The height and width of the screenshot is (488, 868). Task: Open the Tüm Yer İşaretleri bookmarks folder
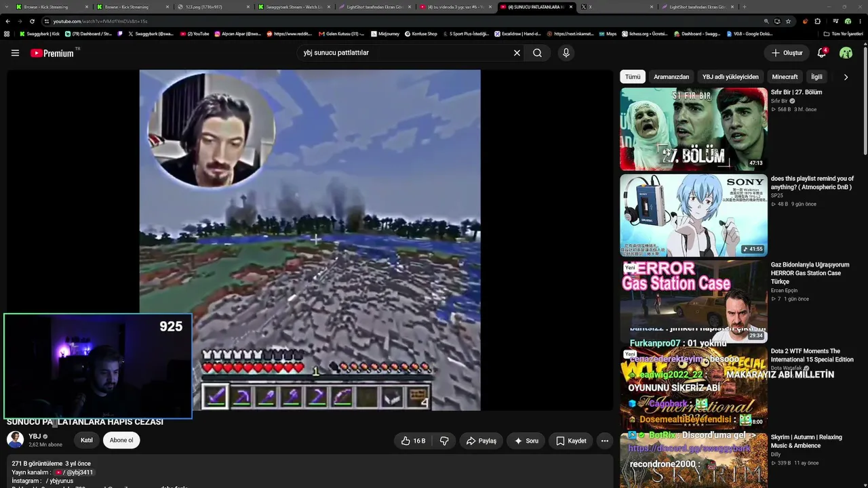(844, 33)
